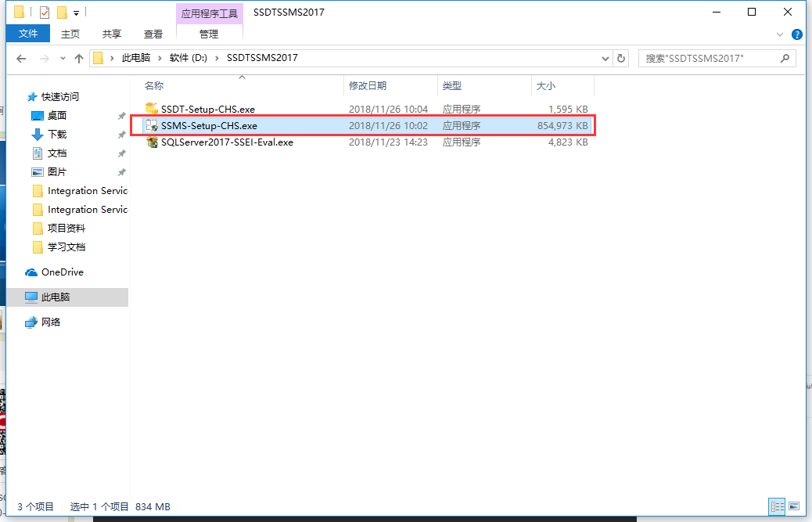The image size is (812, 522).
Task: Open the 文件 menu
Action: [x=28, y=34]
